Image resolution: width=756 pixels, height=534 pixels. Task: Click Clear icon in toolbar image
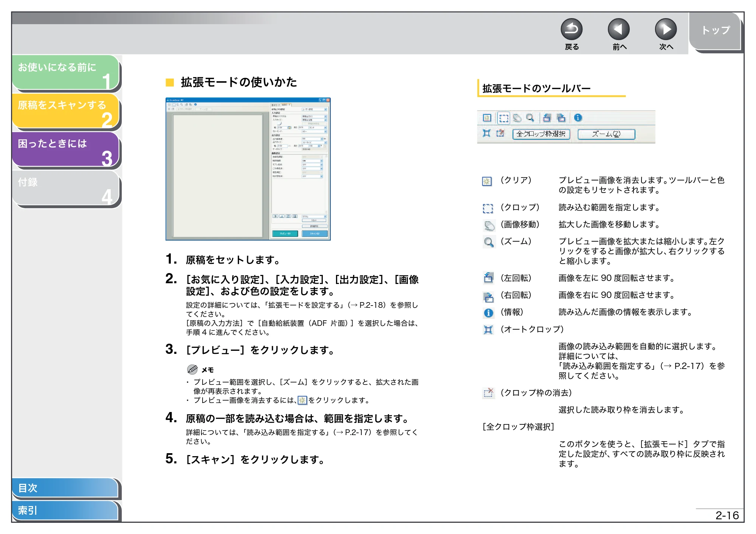click(487, 118)
